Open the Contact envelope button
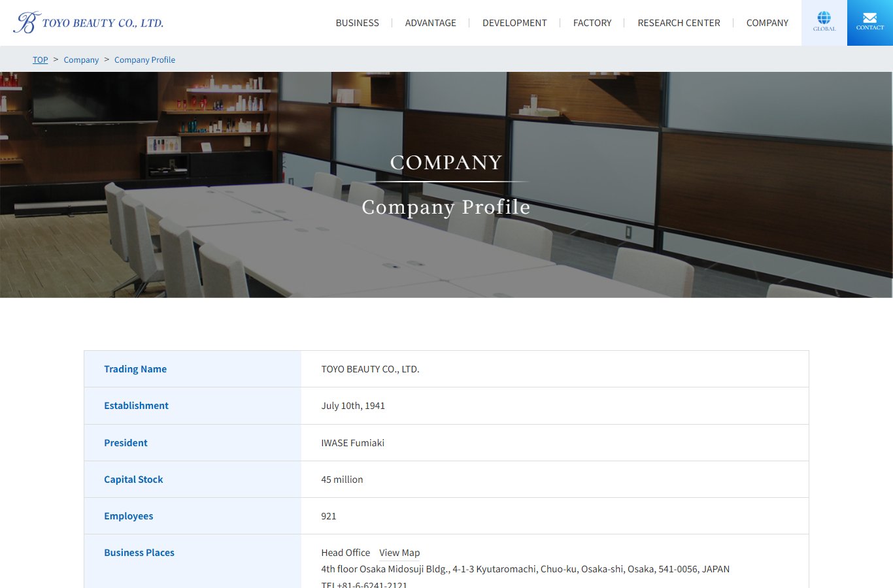This screenshot has width=893, height=588. pos(870,22)
